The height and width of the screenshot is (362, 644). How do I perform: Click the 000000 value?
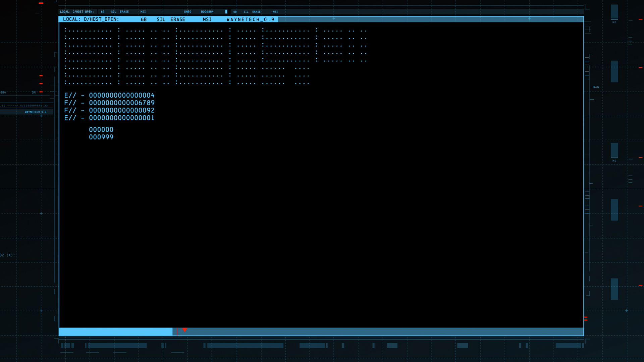(x=101, y=130)
